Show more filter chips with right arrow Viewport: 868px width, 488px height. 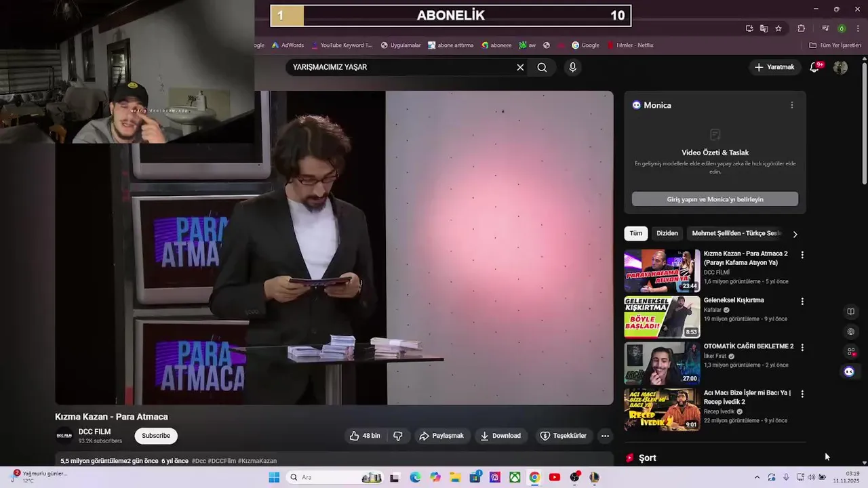795,234
